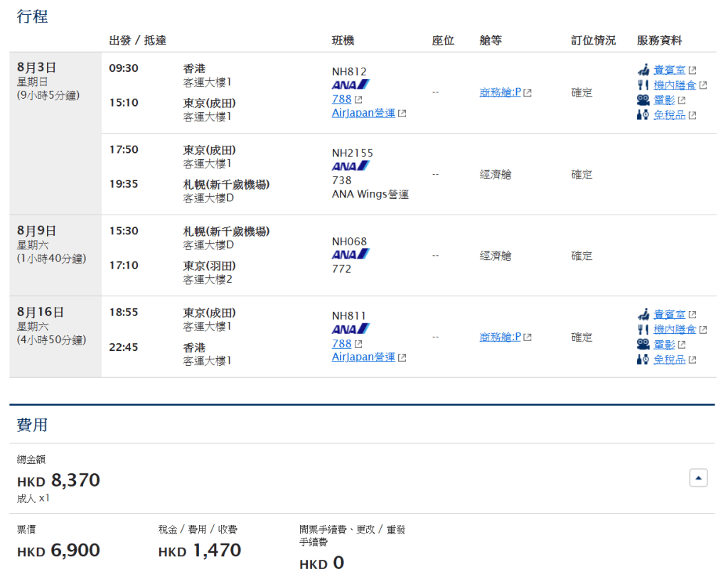Open 商務艙:P link for Aug 3 flight
Image resolution: width=728 pixels, height=579 pixels.
(x=500, y=92)
